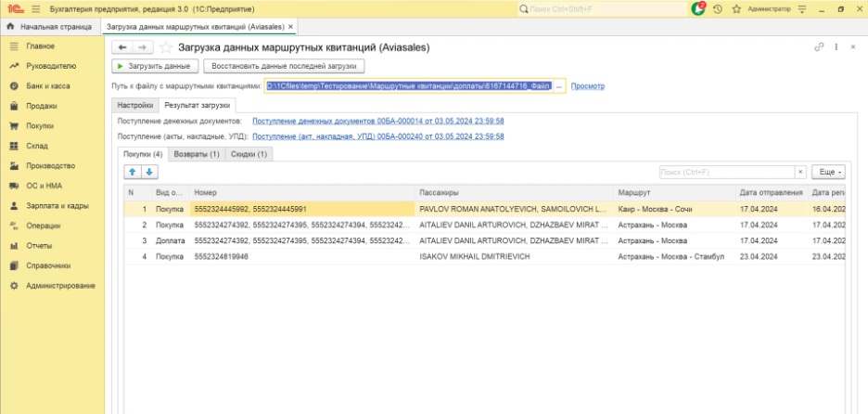Add form to favorites star
Screen dimensions: 868x414
[164, 47]
